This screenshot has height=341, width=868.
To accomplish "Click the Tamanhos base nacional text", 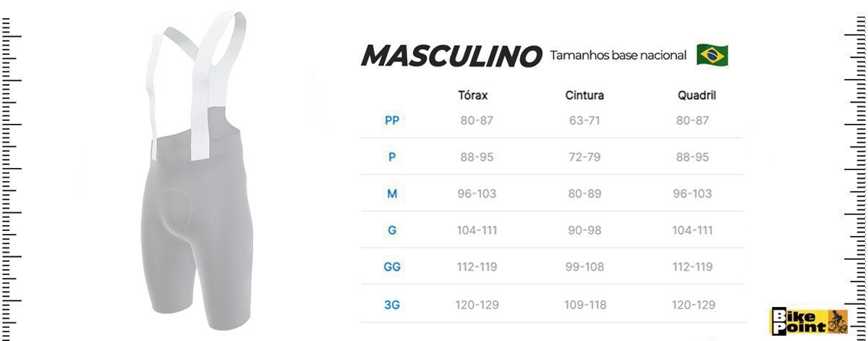I will coord(618,56).
